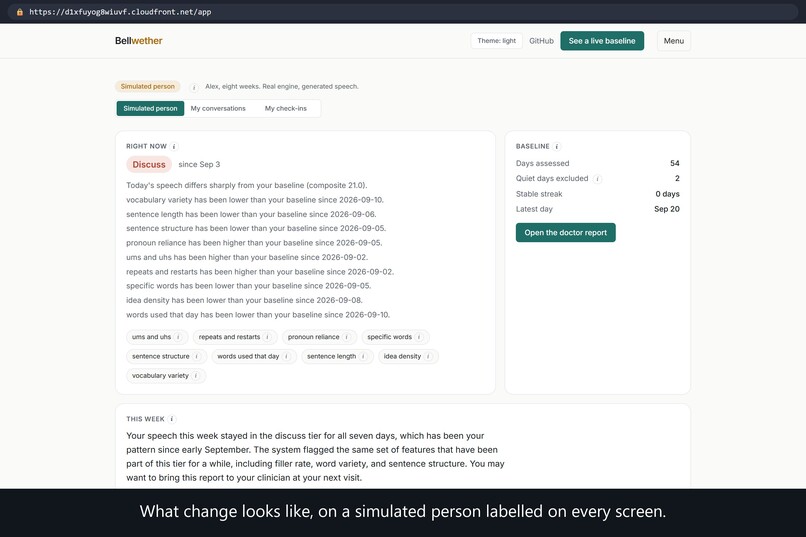Click the line about idea density since 2026-09-08
This screenshot has height=537, width=806.
click(244, 300)
